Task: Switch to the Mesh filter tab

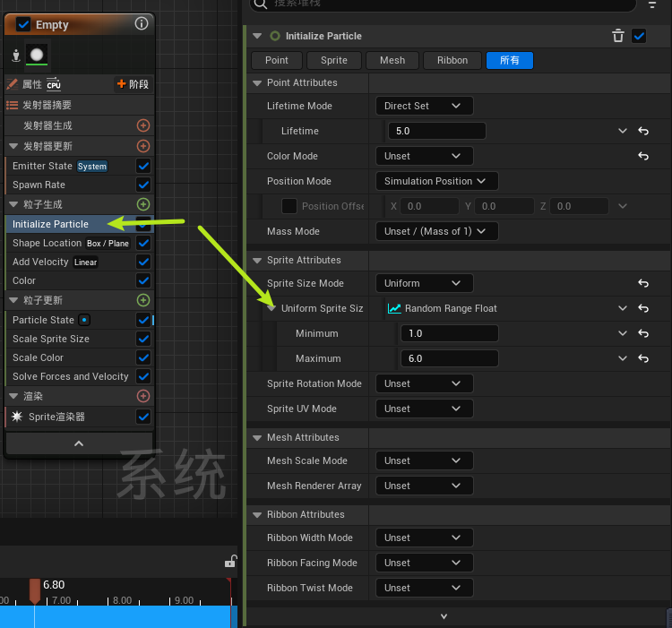Action: pyautogui.click(x=392, y=60)
